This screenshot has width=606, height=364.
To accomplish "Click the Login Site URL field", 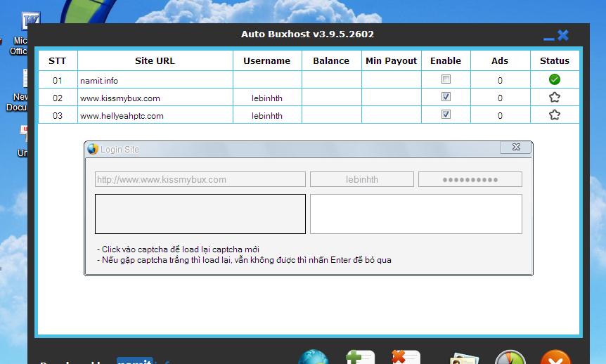I will [x=200, y=179].
